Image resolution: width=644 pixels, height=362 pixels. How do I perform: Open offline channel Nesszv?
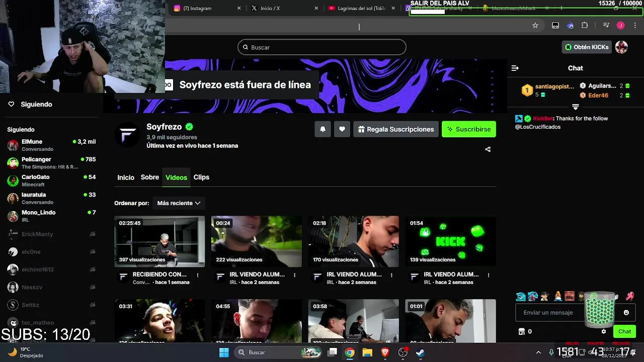coord(51,287)
